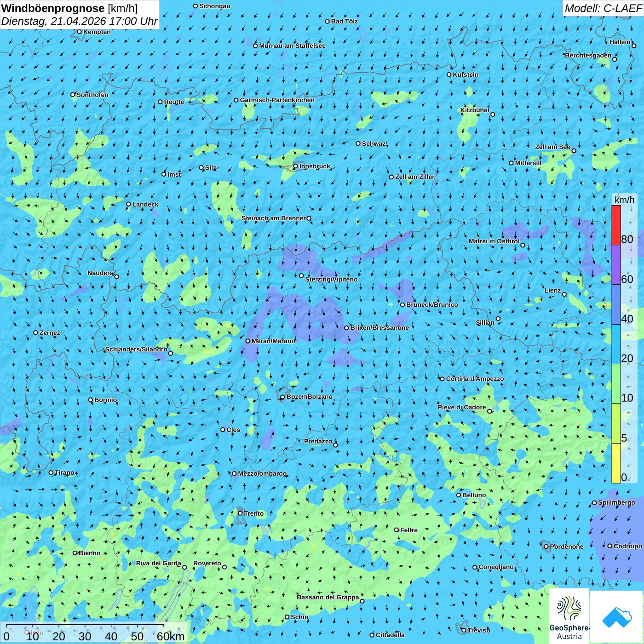The image size is (644, 644).
Task: Click the Brixen/Bressanone town label
Action: point(379,328)
